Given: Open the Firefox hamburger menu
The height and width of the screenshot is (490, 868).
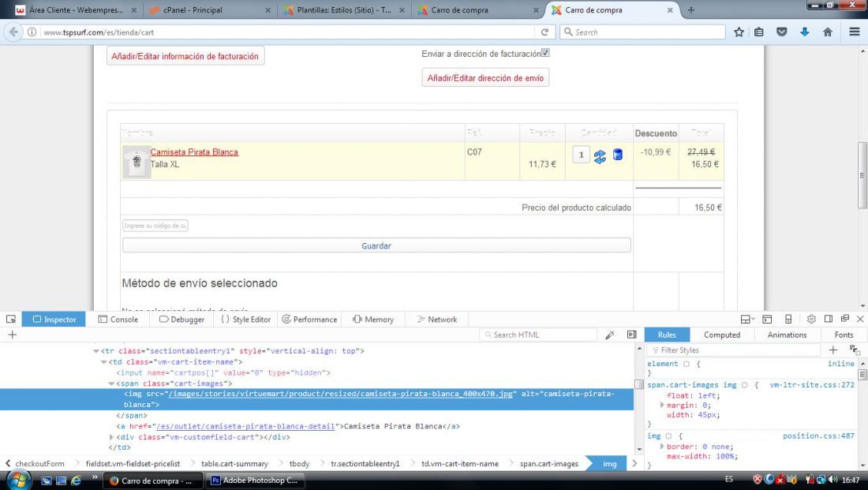Looking at the screenshot, I should [855, 32].
